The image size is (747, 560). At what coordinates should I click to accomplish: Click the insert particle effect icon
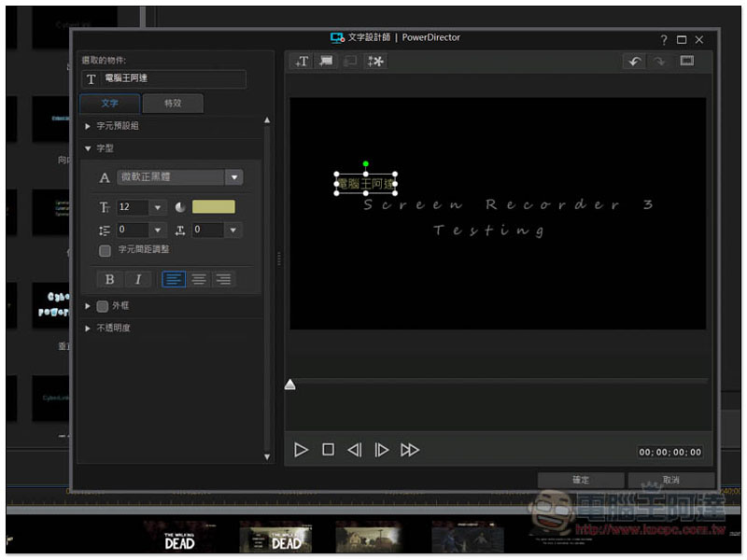click(x=376, y=62)
